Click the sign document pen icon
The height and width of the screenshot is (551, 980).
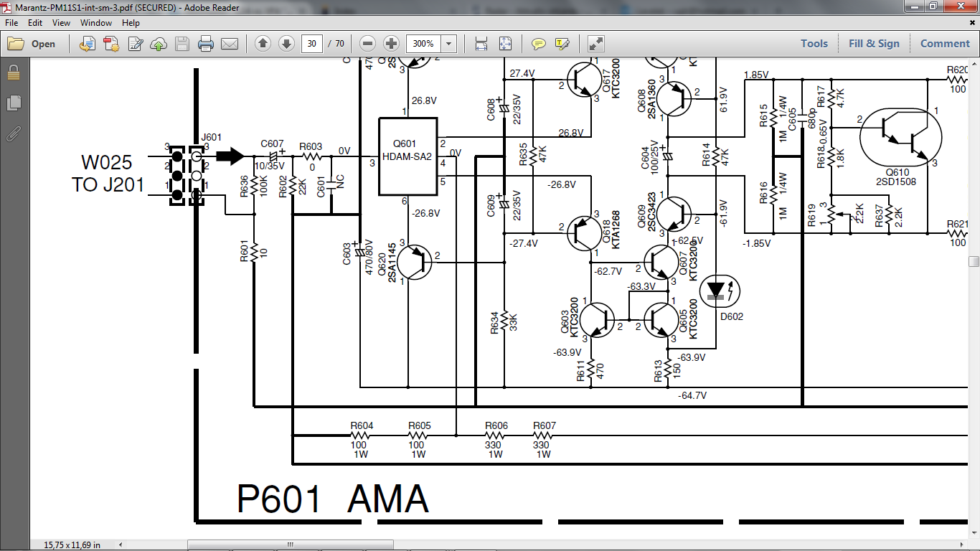135,44
